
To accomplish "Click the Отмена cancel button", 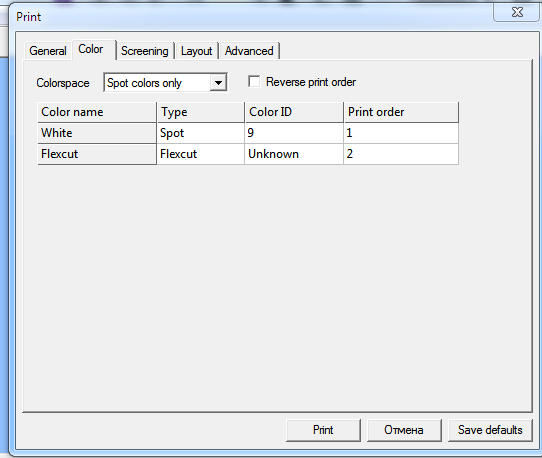I will click(x=404, y=430).
